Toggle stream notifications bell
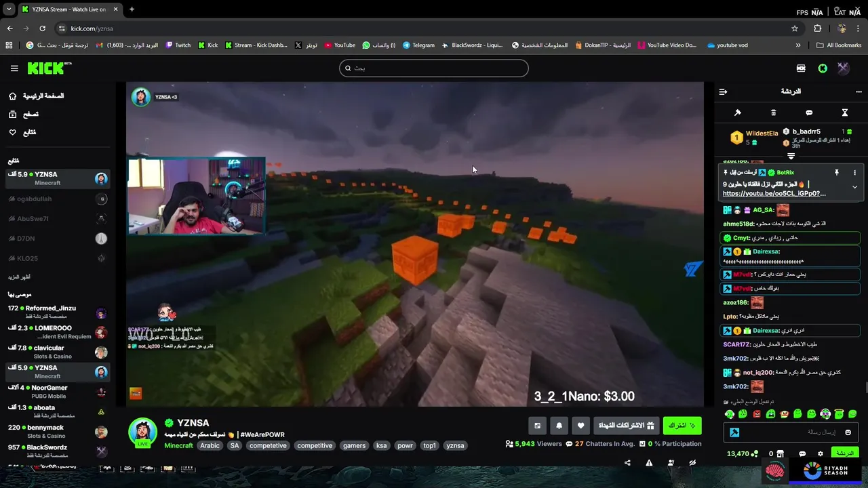Screen dimensions: 868x488 tap(559, 426)
